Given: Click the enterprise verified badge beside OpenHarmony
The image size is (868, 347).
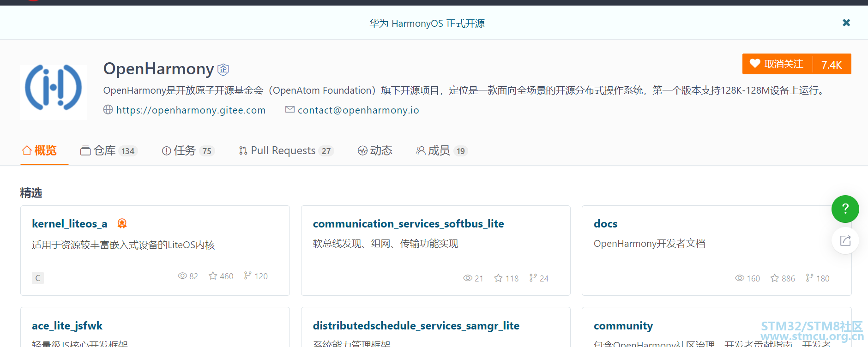Looking at the screenshot, I should click(x=223, y=69).
